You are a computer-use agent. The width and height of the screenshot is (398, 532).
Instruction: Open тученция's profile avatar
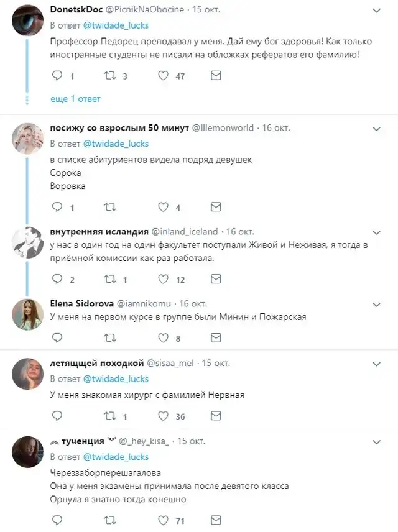27,452
